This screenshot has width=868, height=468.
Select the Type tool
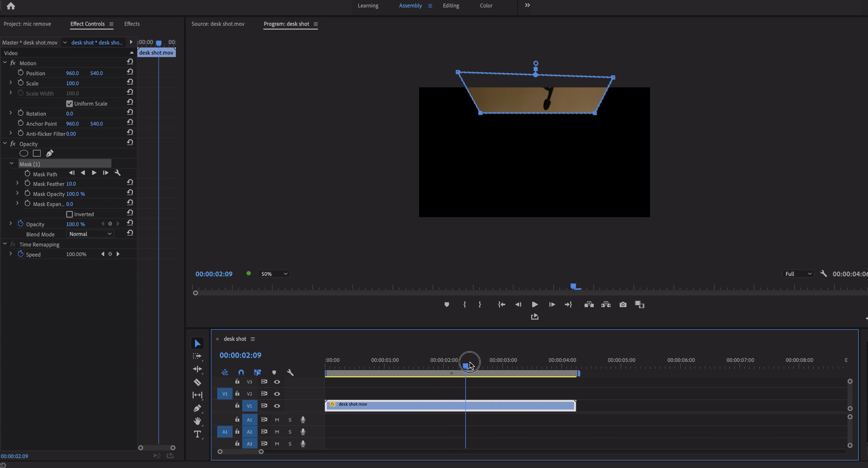(x=197, y=434)
